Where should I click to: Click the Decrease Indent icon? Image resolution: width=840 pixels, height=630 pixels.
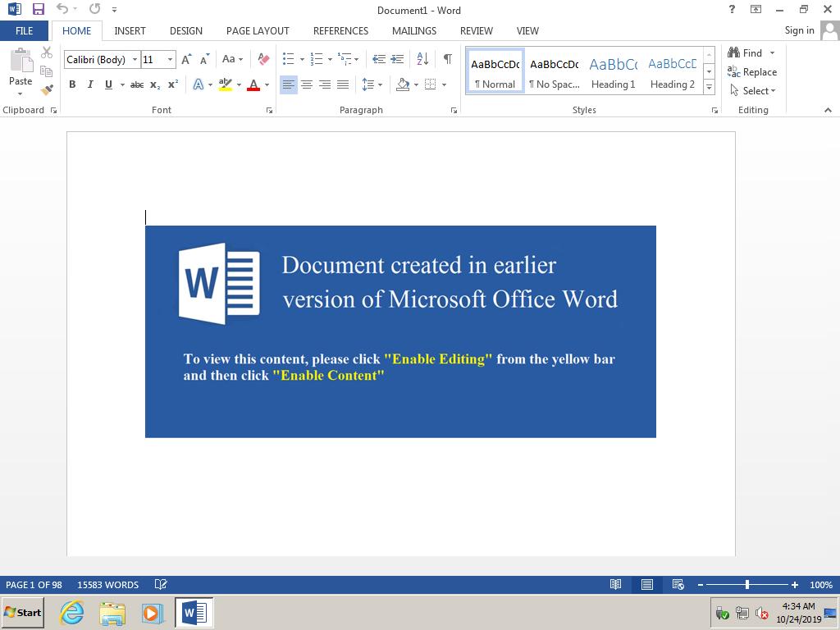[x=378, y=59]
